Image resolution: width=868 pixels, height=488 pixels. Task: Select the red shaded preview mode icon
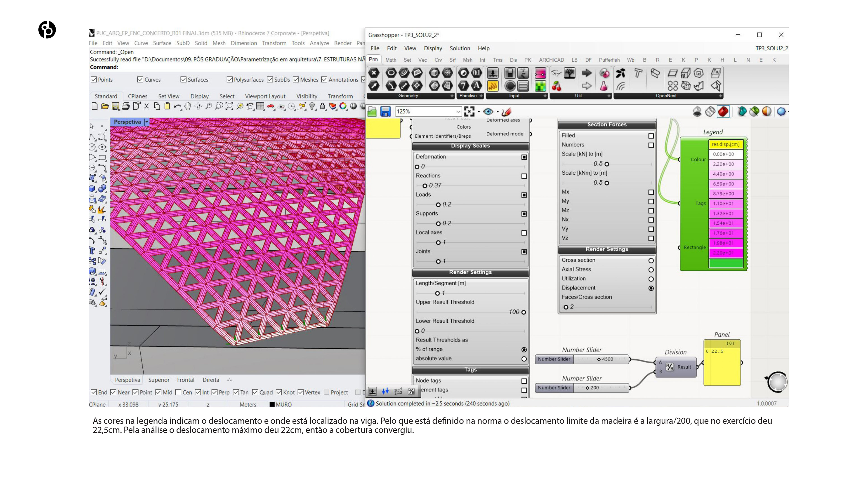pyautogui.click(x=723, y=111)
